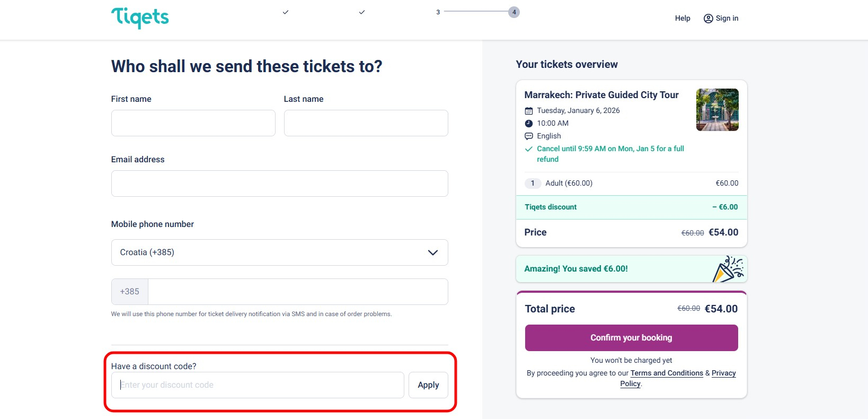Apply the entered discount code

pos(428,385)
